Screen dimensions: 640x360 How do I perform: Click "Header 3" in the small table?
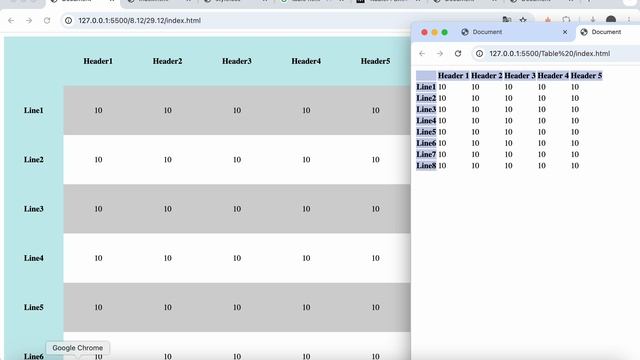tap(520, 76)
